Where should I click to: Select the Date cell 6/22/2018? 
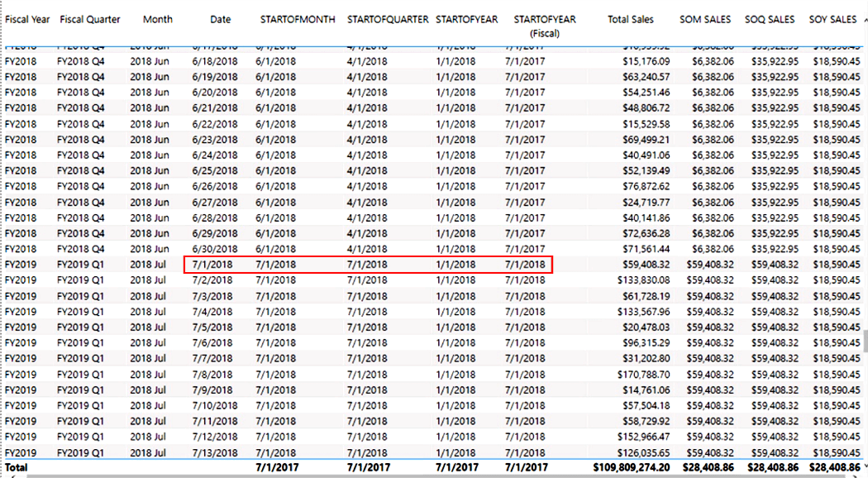click(215, 123)
